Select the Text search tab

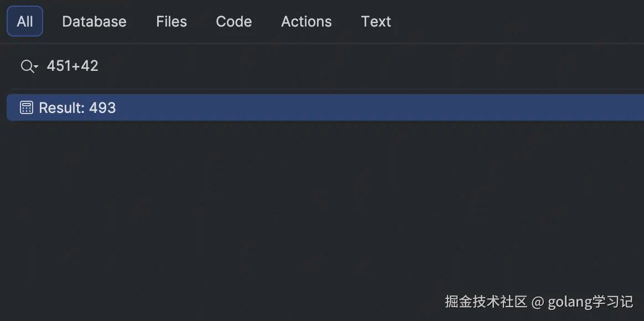(376, 22)
